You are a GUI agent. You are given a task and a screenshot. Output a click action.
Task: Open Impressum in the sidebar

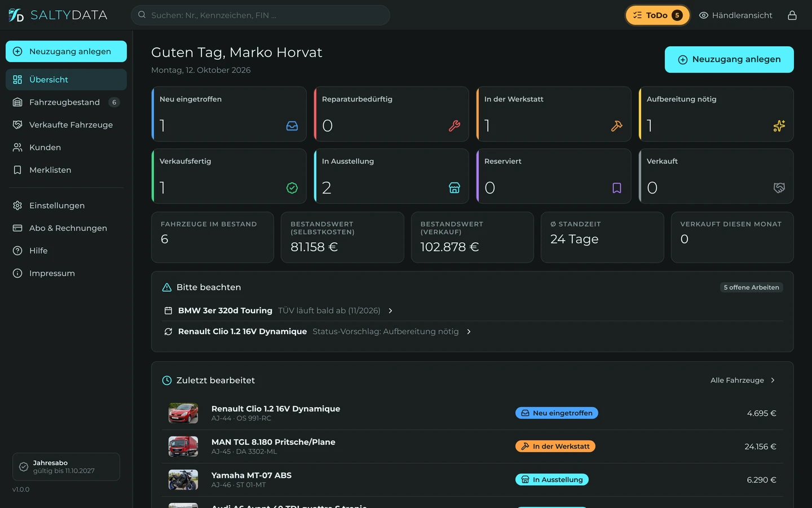pos(66,273)
